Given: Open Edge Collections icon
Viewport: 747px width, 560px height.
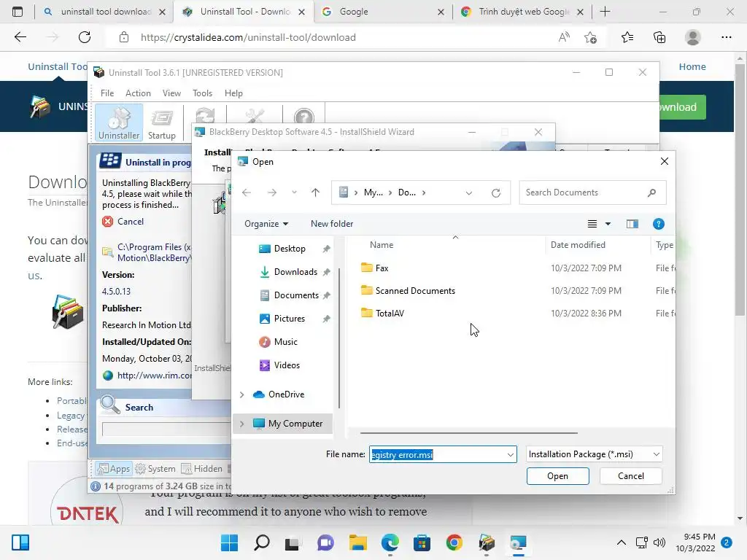Looking at the screenshot, I should [659, 37].
